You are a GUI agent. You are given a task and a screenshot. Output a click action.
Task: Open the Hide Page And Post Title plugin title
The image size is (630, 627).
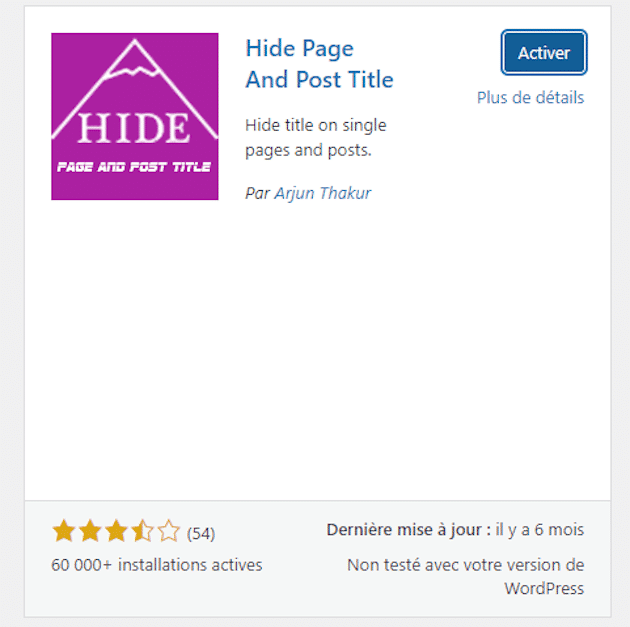[x=319, y=64]
